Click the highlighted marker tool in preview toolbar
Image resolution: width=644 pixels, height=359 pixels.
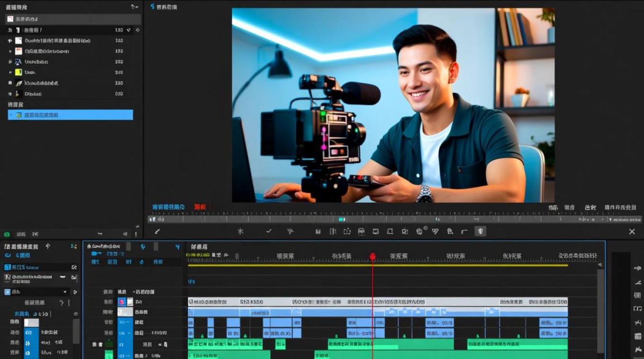[x=480, y=231]
